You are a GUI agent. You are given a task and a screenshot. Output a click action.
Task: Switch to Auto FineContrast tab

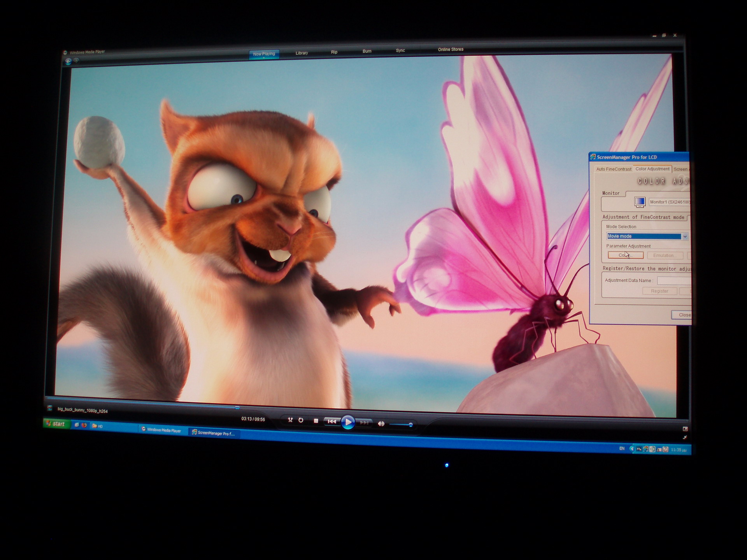pyautogui.click(x=614, y=169)
